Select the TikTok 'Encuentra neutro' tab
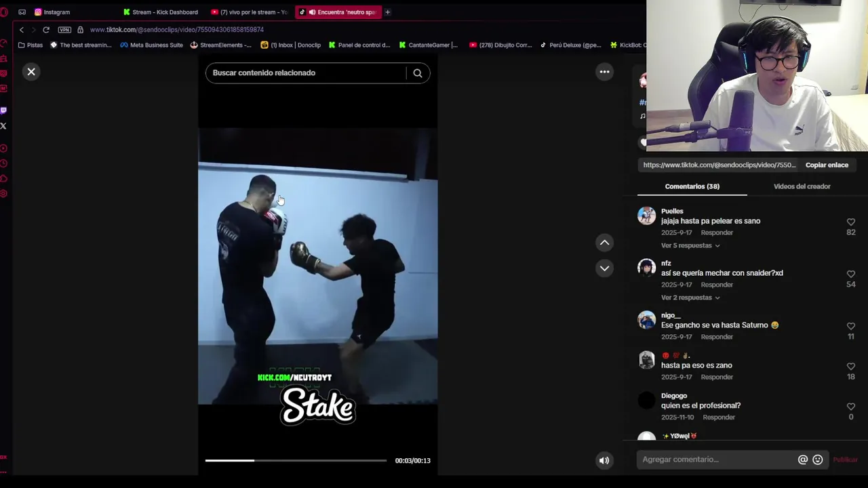The width and height of the screenshot is (868, 488). click(x=338, y=12)
